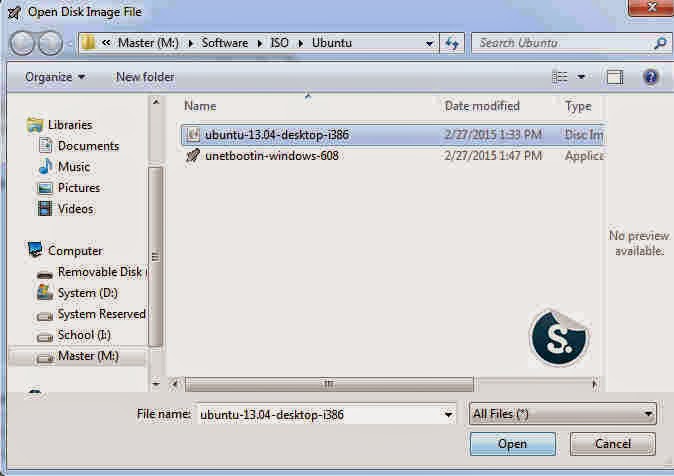This screenshot has width=674, height=476.
Task: Click the Master (M:) drive icon
Action: coord(45,358)
